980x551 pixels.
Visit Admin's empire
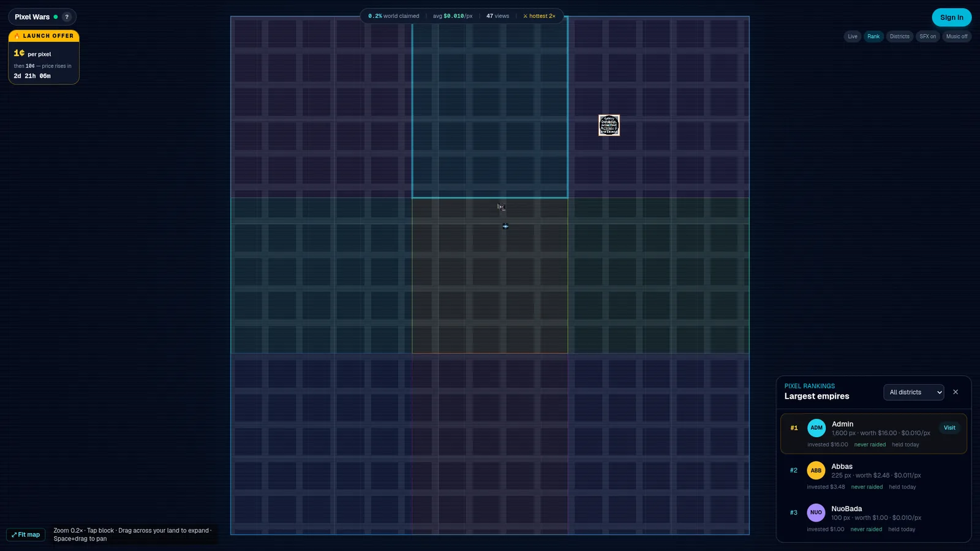click(x=949, y=428)
